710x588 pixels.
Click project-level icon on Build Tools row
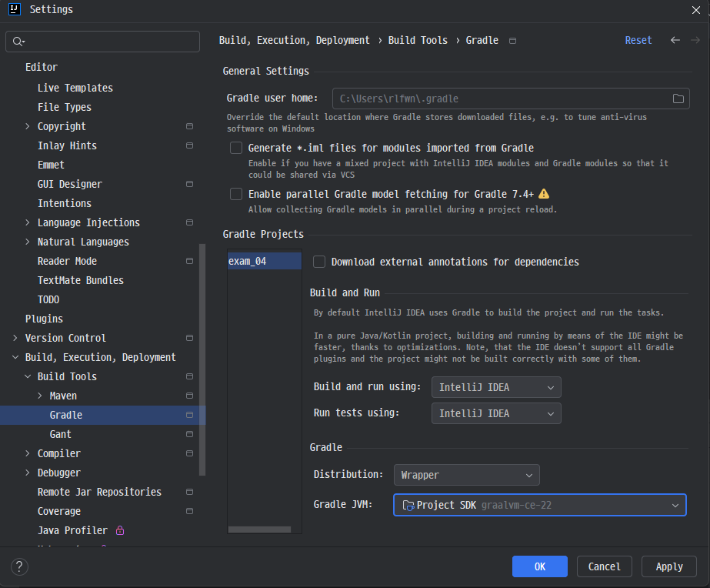190,376
